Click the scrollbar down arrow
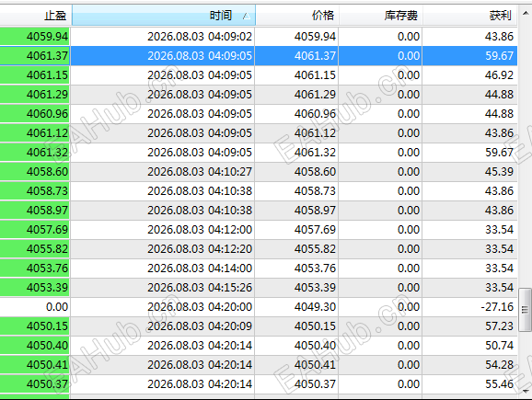Screen dimensions: 532x400 point(526,391)
